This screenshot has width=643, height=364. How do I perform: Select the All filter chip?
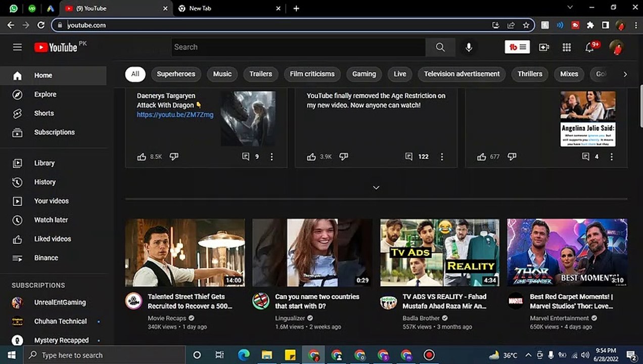(135, 74)
